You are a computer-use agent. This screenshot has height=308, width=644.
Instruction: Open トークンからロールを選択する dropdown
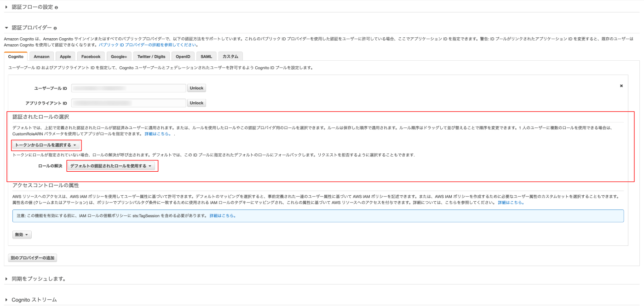46,145
